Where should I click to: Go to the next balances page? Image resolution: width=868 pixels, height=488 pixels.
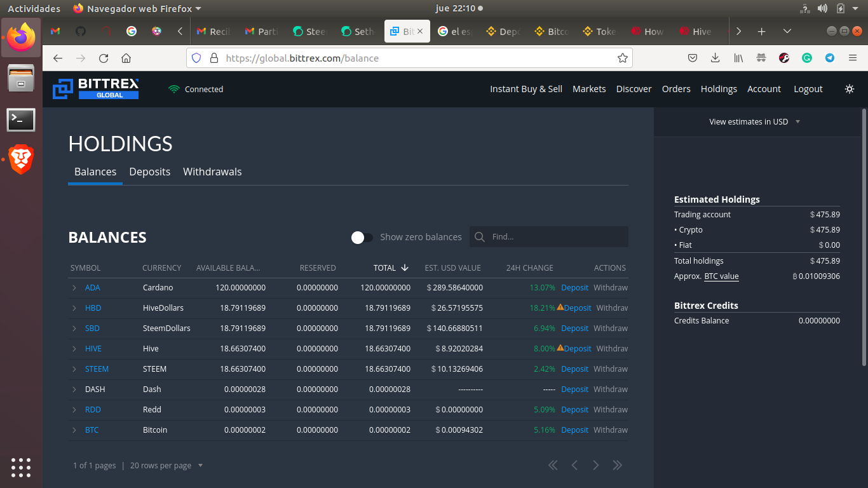click(x=596, y=465)
